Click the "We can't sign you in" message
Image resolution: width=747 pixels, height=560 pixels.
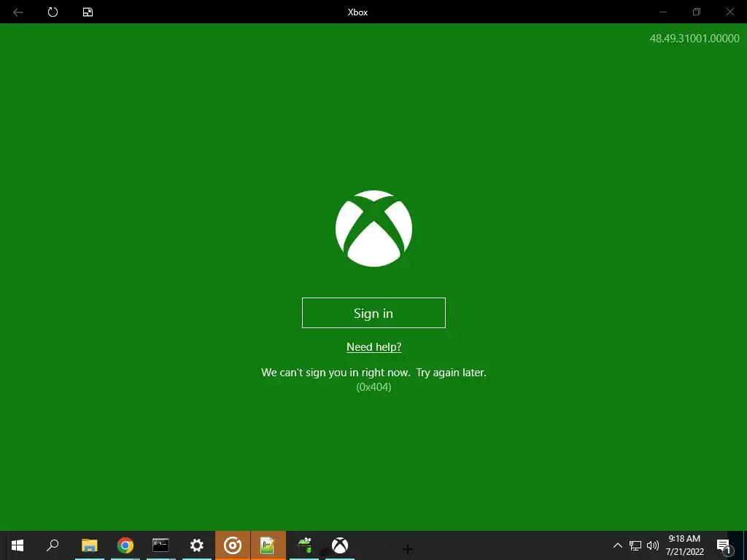click(373, 373)
